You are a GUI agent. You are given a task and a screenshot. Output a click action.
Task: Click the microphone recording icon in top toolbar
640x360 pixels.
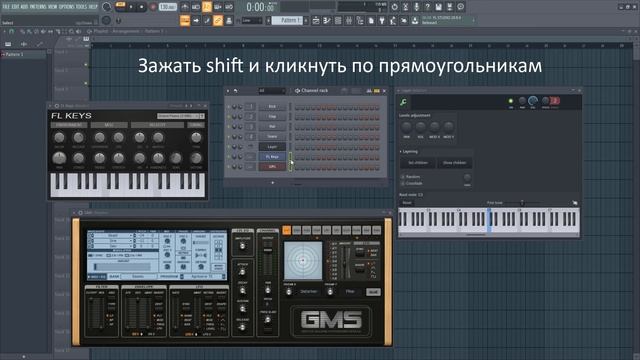coord(416,7)
